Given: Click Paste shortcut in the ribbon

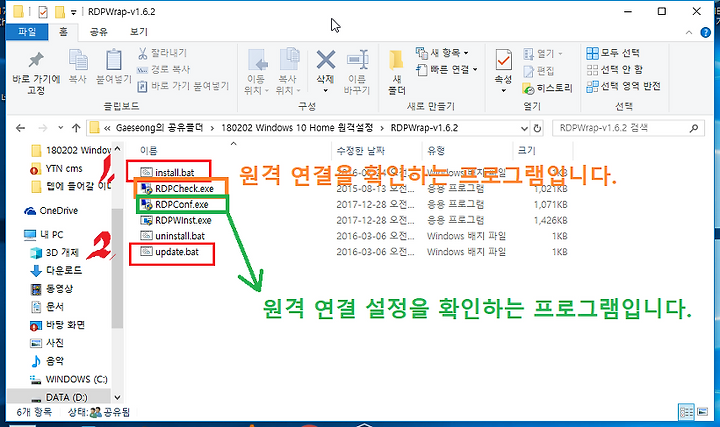Looking at the screenshot, I should 183,86.
